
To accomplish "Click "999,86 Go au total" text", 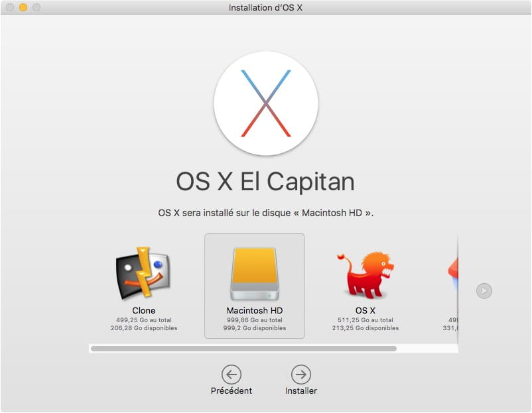I will 255,320.
